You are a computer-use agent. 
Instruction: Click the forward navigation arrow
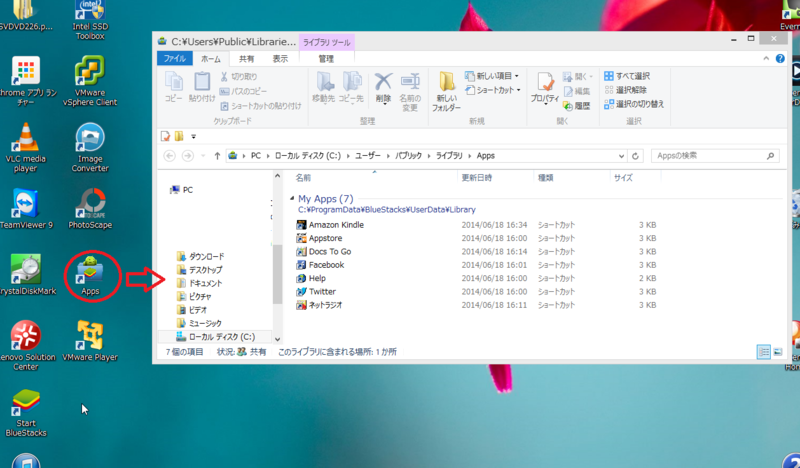tap(188, 156)
